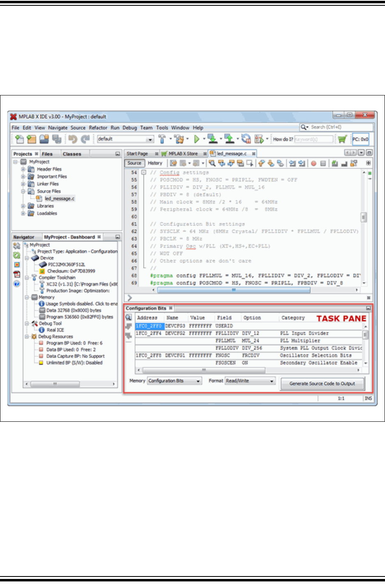Expand the Header Files tree node

point(23,169)
